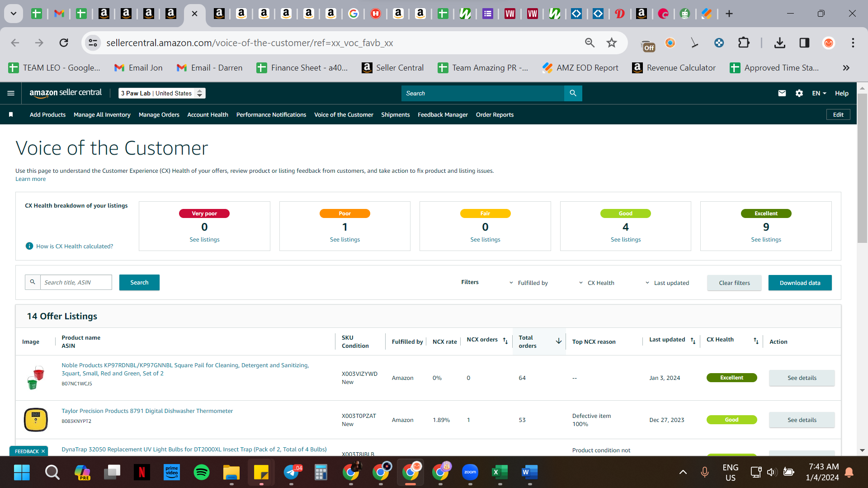Expand the Fulfilled by filter
This screenshot has width=868, height=488.
pyautogui.click(x=528, y=283)
